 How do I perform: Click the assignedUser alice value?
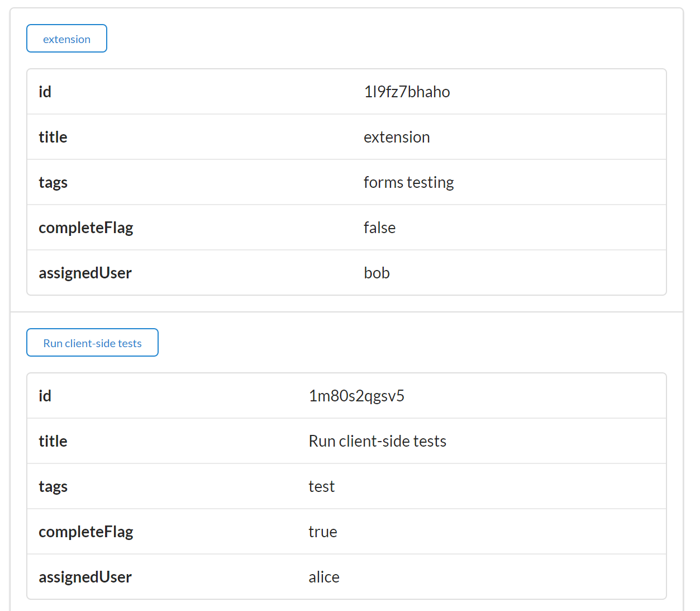tap(323, 577)
